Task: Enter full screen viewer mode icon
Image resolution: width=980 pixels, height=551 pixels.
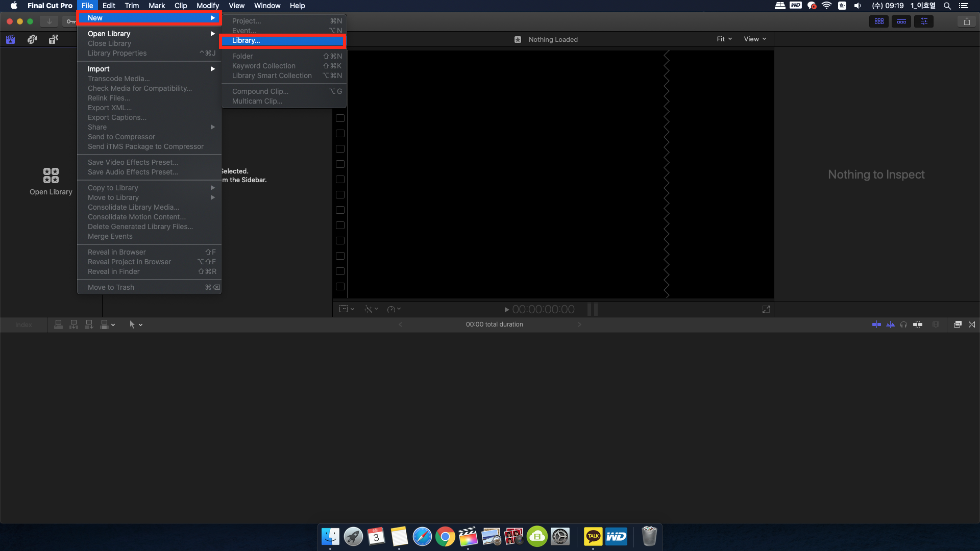Action: click(x=766, y=309)
